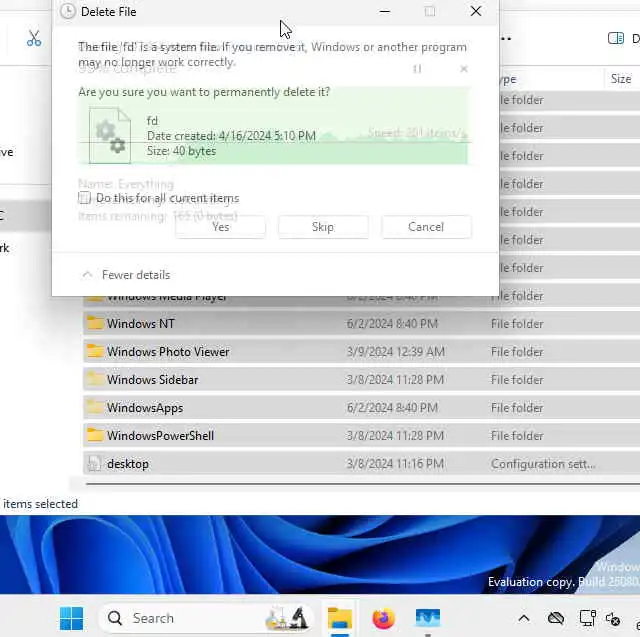
Task: Click the WindowsPowerShell folder icon
Action: click(x=95, y=435)
